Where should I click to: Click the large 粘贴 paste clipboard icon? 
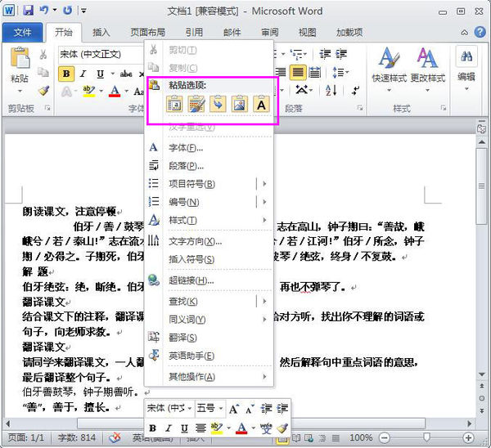click(x=20, y=57)
